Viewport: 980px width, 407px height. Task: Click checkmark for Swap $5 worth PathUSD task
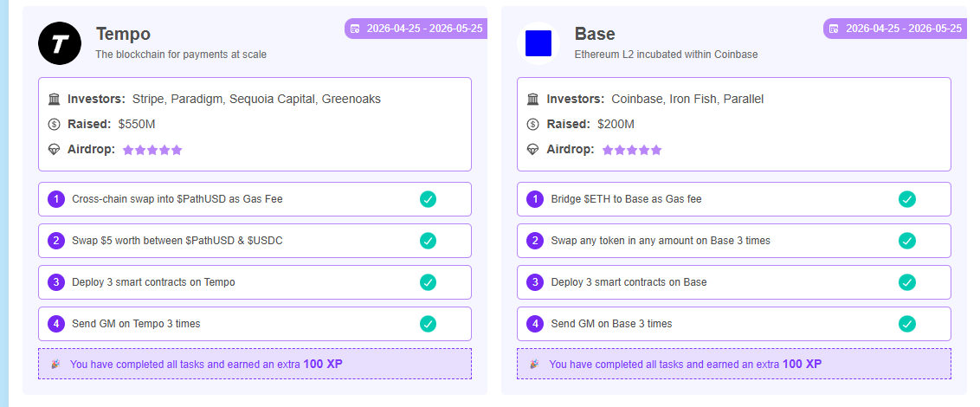tap(429, 241)
